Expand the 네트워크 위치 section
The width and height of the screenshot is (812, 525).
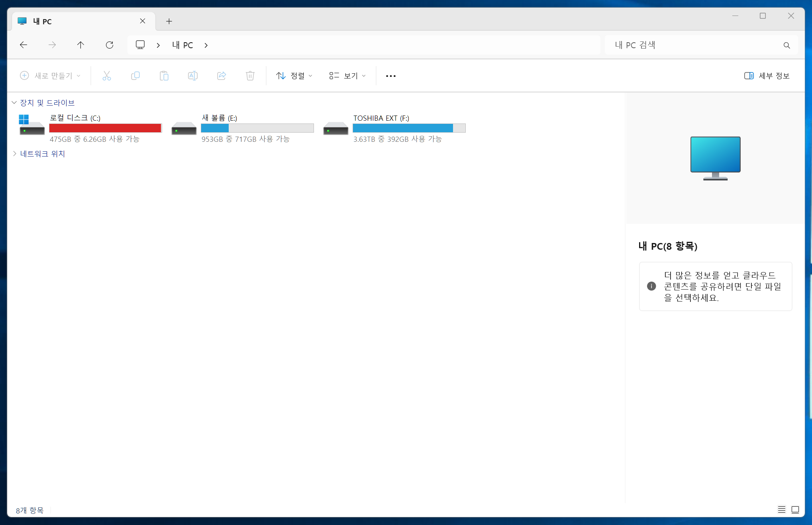tap(14, 154)
